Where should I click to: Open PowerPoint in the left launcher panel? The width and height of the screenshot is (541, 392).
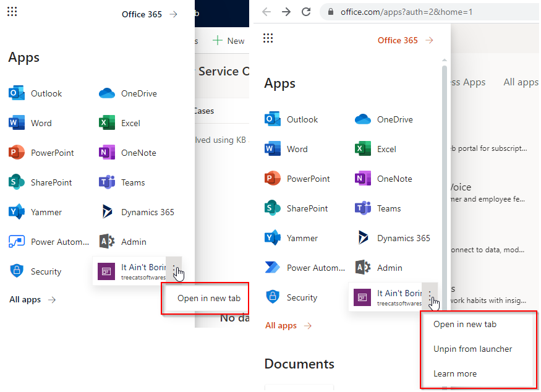coord(41,153)
